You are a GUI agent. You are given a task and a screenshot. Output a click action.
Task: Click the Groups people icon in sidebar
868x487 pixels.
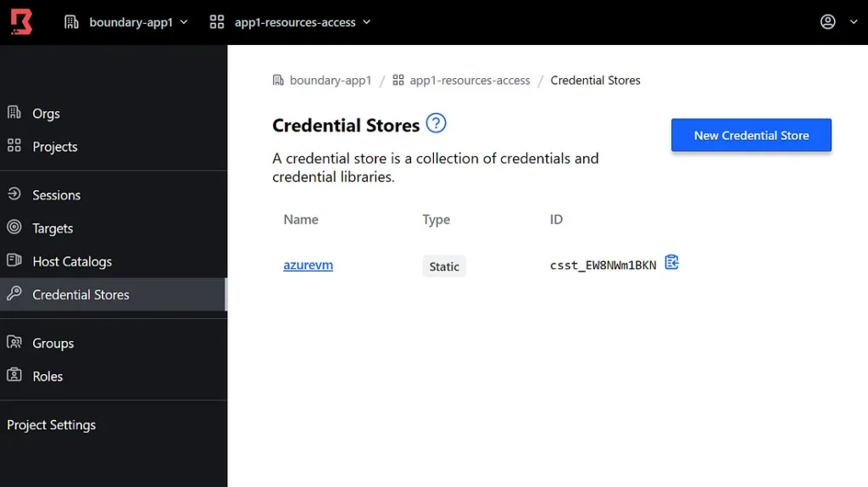[14, 343]
